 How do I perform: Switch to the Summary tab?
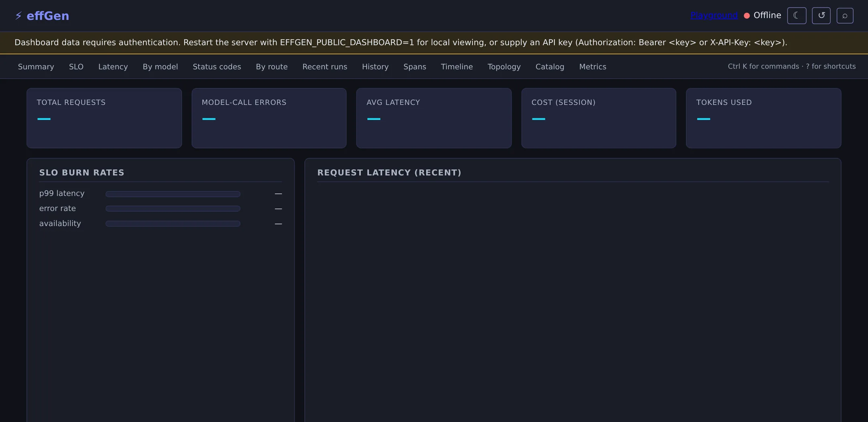[x=36, y=67]
